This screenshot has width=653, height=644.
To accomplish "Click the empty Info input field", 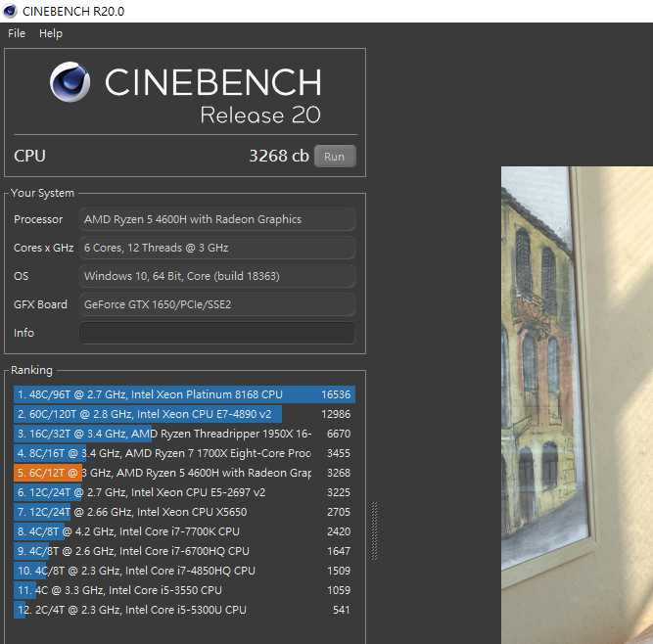I will pos(217,333).
